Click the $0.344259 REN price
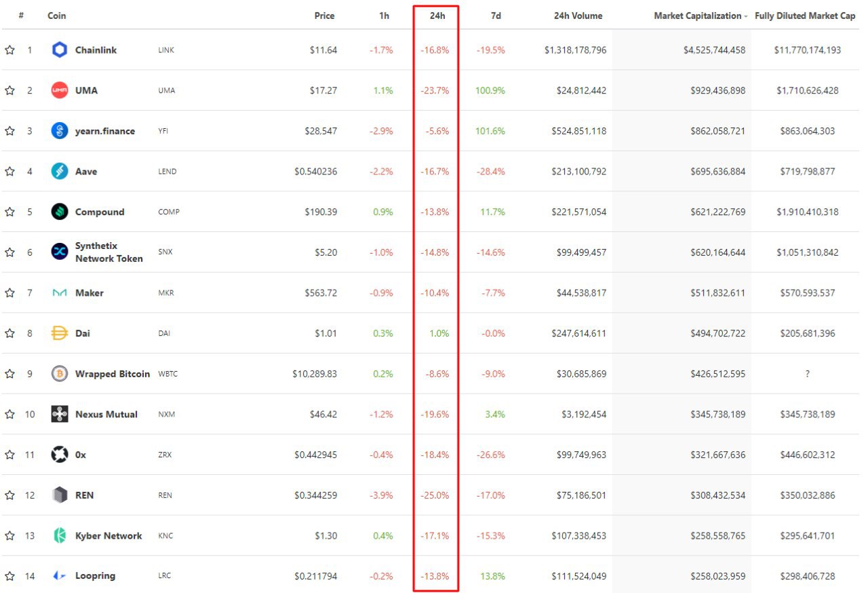 click(x=316, y=495)
